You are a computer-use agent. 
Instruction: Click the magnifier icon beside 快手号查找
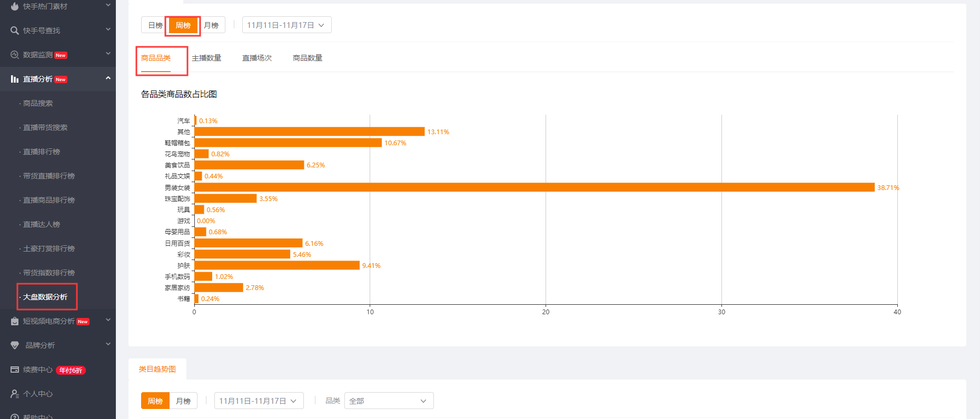click(x=15, y=31)
